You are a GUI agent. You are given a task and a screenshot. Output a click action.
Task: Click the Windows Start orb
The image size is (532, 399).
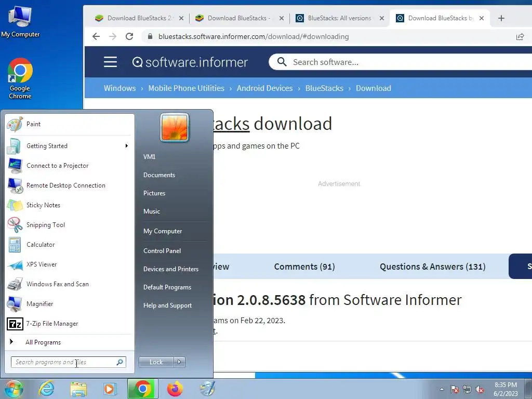coord(14,389)
